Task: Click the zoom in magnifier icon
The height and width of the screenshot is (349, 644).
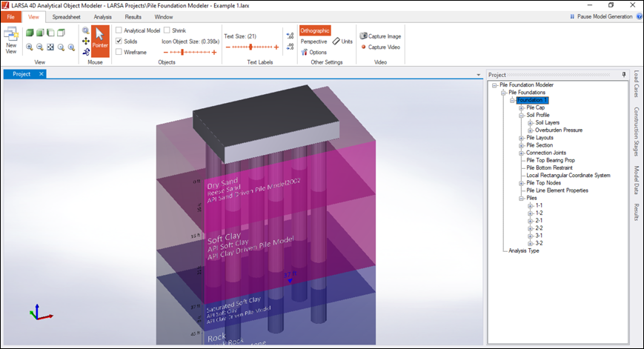Action: (30, 47)
